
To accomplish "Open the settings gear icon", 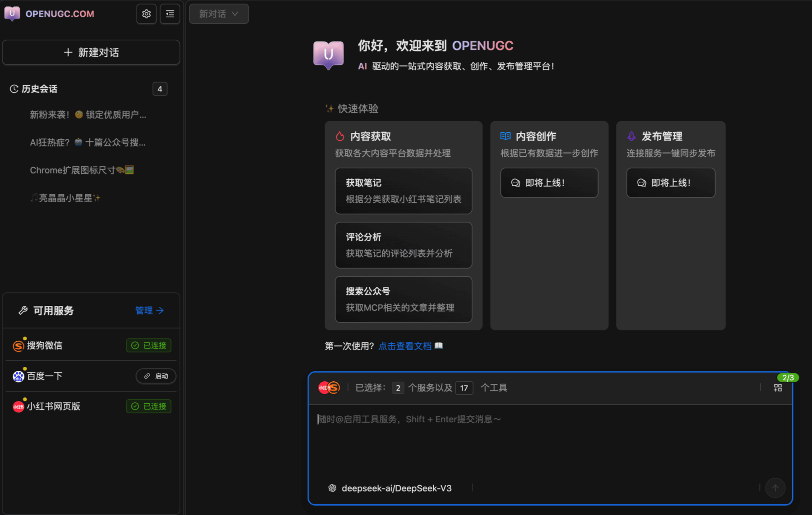I will (x=147, y=14).
